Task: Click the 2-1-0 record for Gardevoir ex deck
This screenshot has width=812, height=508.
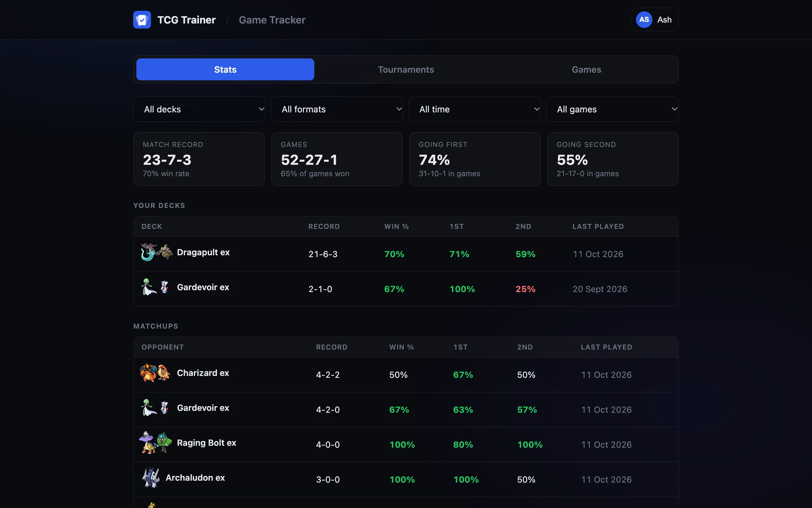Action: (320, 289)
